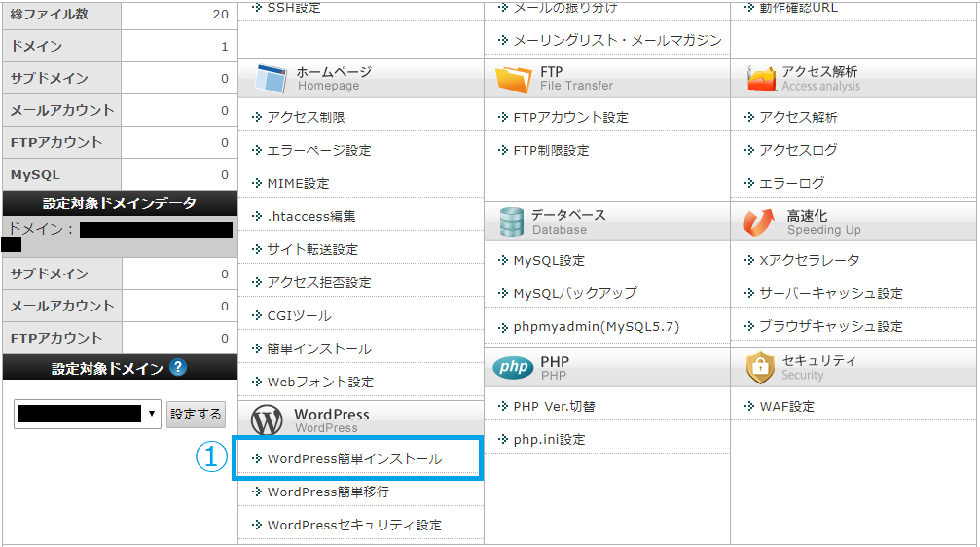Screen dimensions: 980x547
Task: Open PHP Ver.切替
Action: pos(554,406)
